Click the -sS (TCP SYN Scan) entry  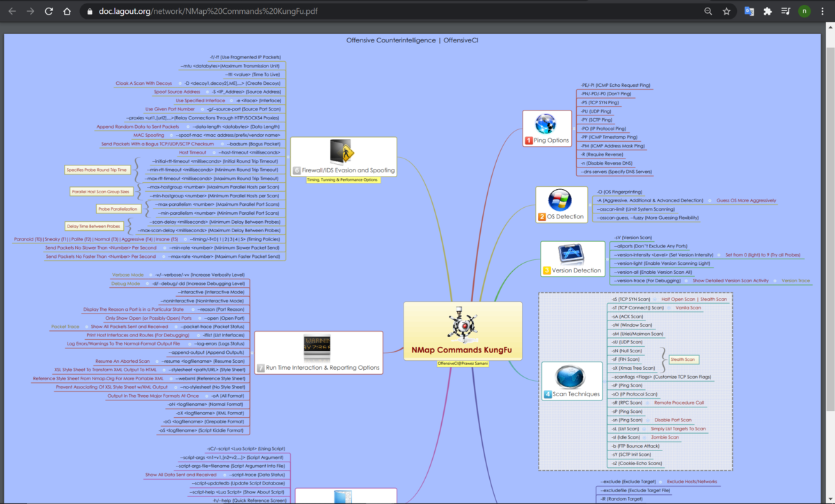631,299
